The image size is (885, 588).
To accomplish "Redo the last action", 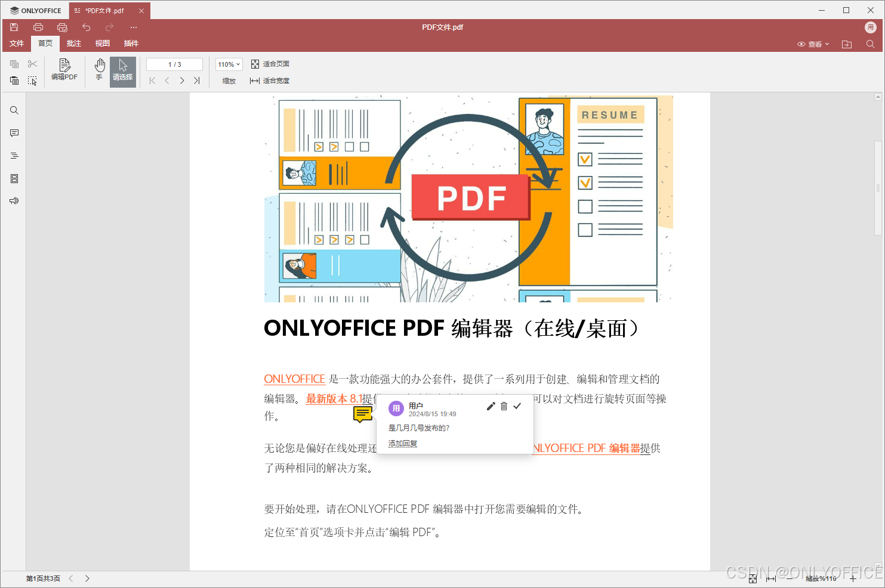I will pos(109,27).
